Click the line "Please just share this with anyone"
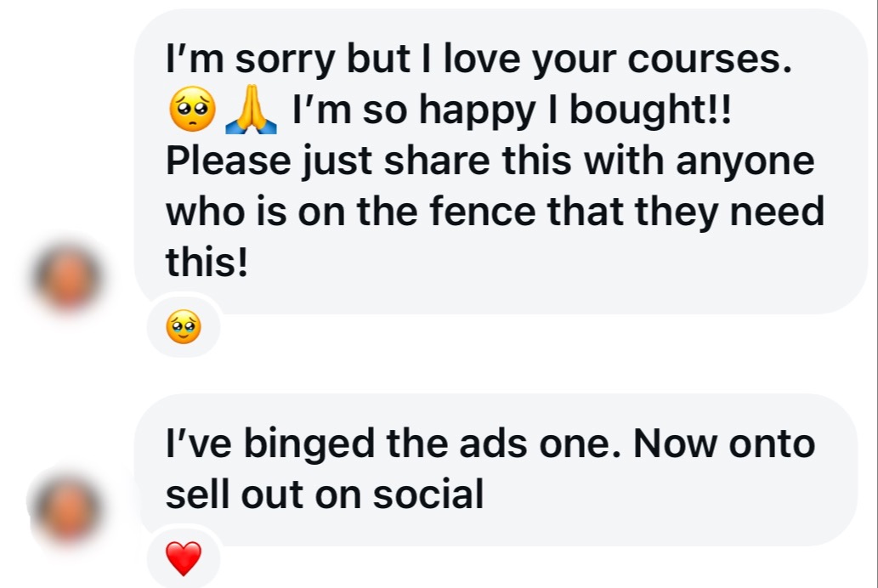878x588 pixels. tap(490, 161)
